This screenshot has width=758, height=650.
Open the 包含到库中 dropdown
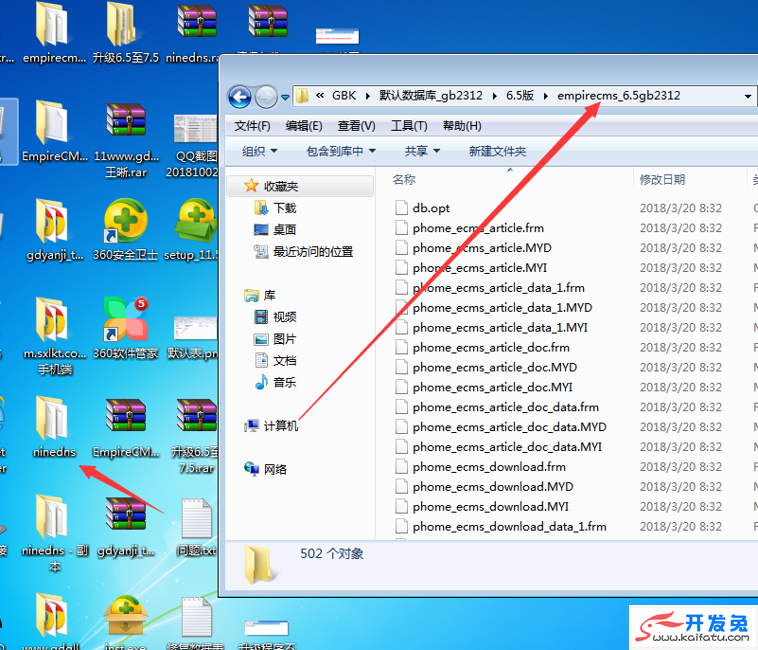(341, 151)
